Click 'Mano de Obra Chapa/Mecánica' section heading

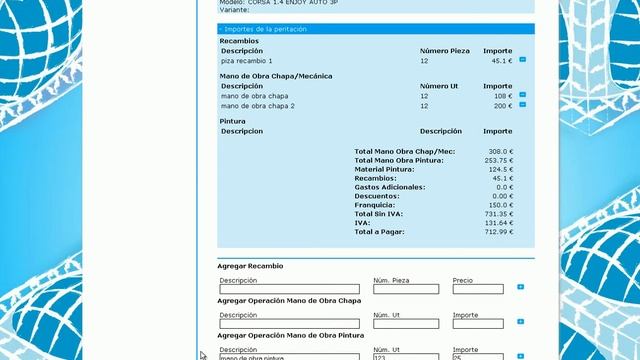[276, 76]
